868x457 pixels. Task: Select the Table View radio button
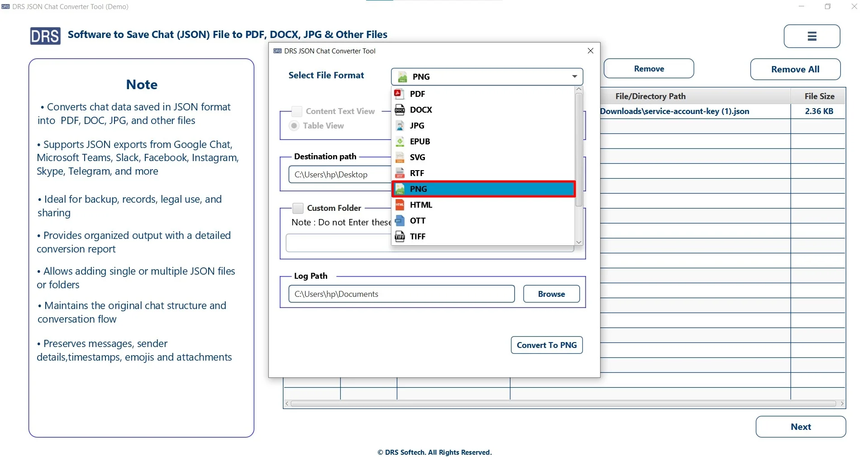coord(294,126)
